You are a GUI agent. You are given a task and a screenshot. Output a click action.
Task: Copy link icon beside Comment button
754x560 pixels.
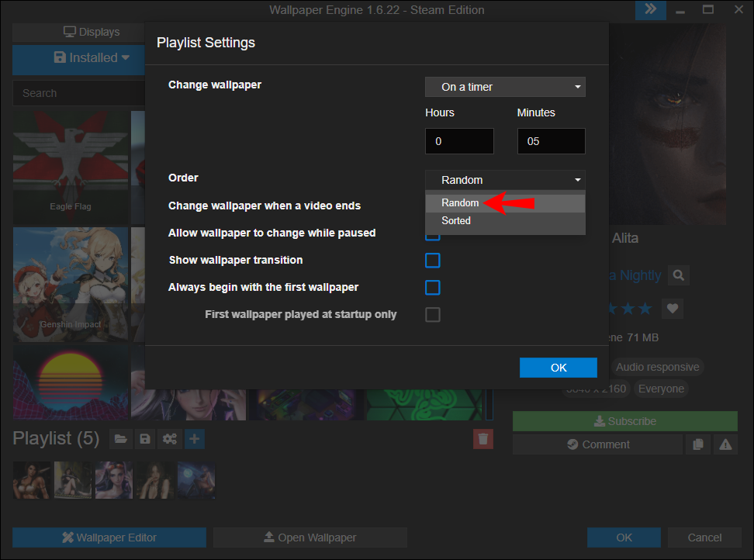(697, 444)
